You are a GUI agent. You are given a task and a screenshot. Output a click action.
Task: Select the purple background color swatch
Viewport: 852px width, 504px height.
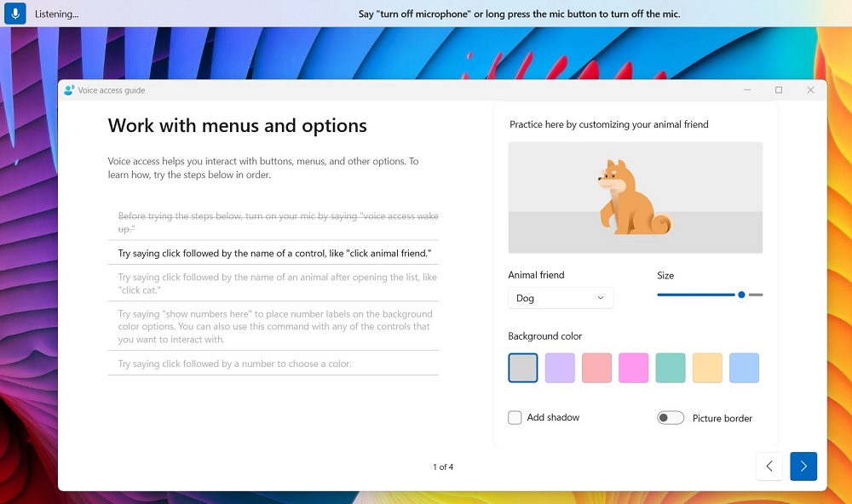click(559, 367)
